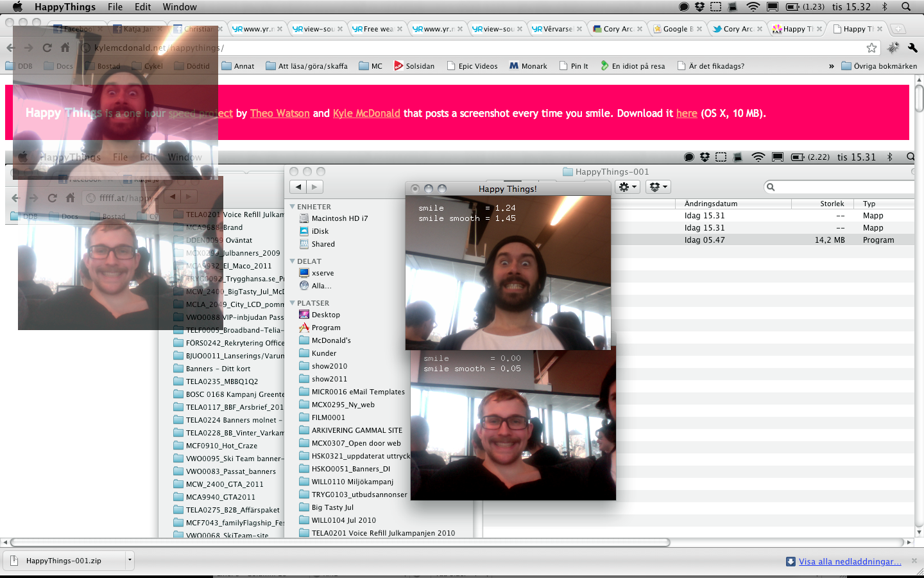This screenshot has width=924, height=578.
Task: Expand the Att läsa/göra/skaffa bookmark folder
Action: tap(307, 66)
